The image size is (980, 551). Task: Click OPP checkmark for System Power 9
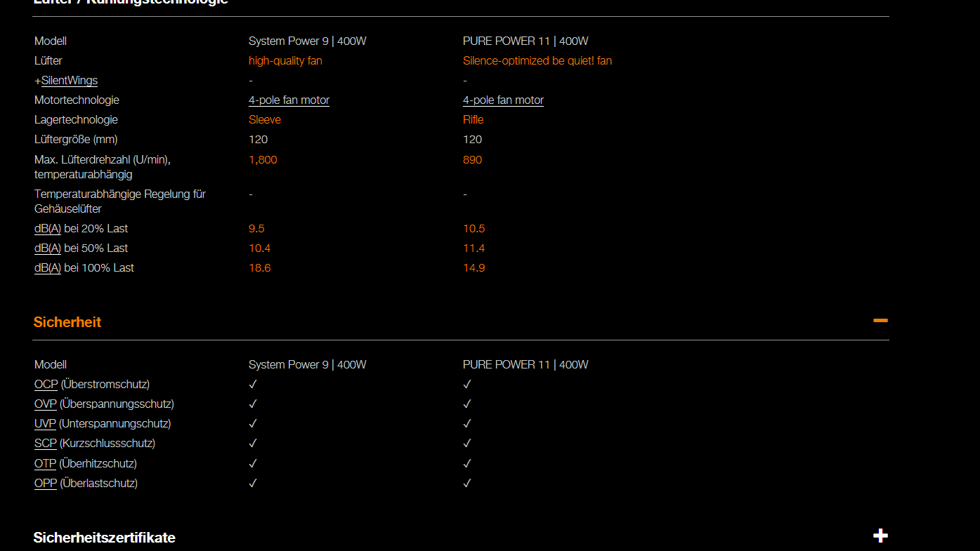point(253,484)
